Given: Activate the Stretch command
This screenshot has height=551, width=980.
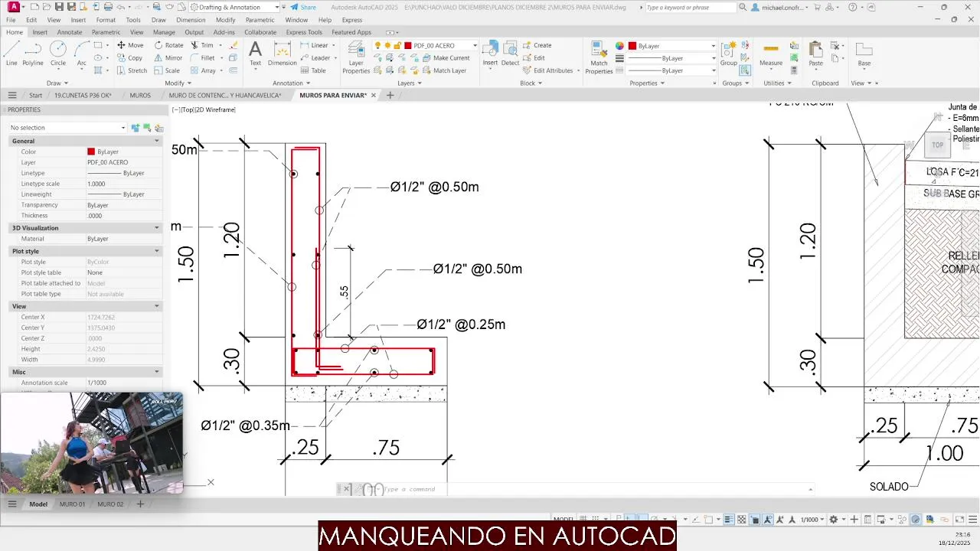Looking at the screenshot, I should coord(132,70).
